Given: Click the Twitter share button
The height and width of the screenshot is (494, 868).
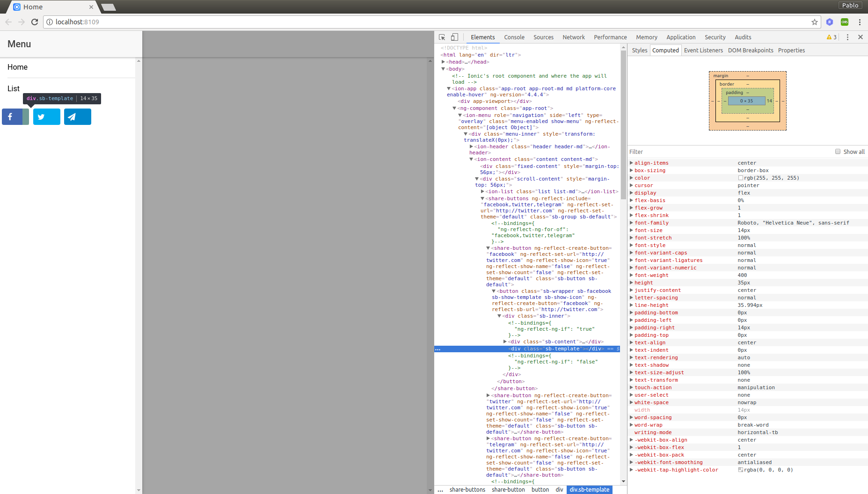Looking at the screenshot, I should (x=47, y=116).
